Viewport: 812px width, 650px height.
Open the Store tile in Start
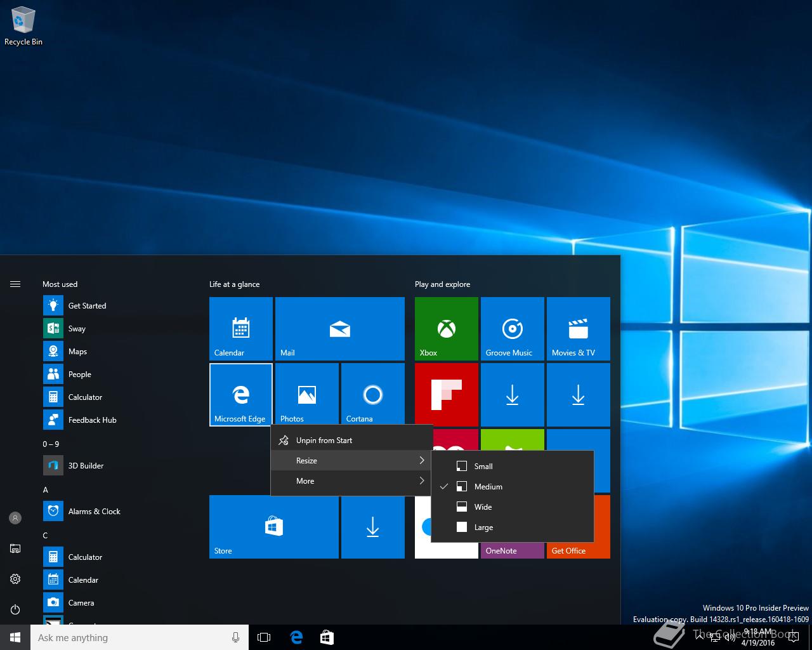274,527
